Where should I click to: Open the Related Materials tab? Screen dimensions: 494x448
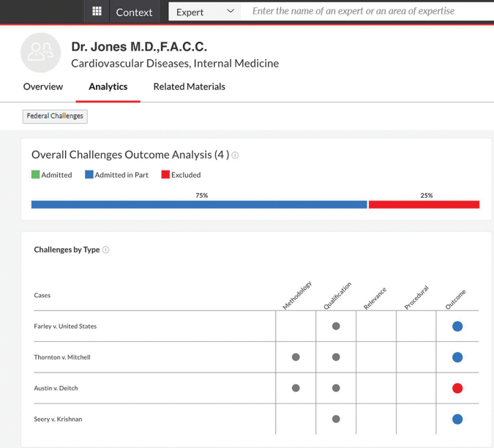click(x=189, y=86)
